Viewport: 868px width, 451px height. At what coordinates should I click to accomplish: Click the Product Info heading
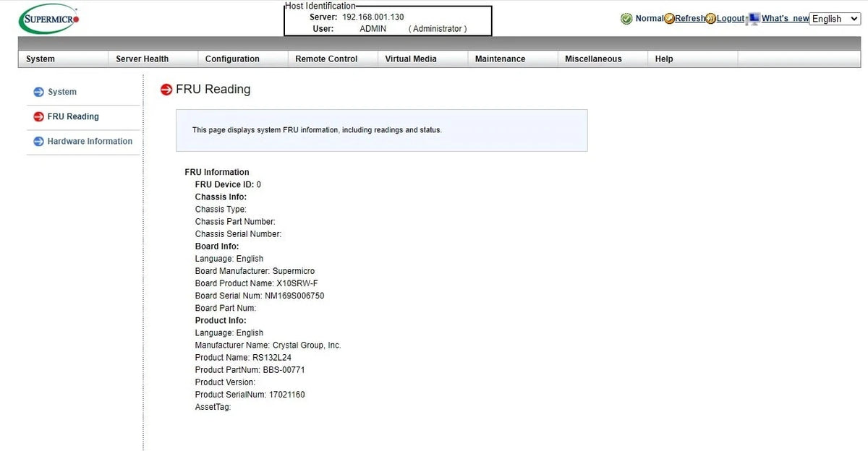coord(221,321)
